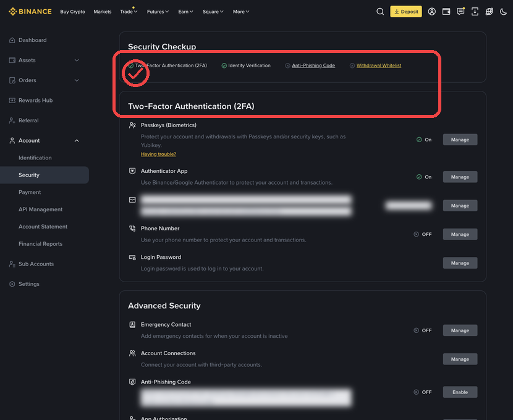Image resolution: width=513 pixels, height=420 pixels.
Task: Open the language globe icon
Action: click(x=489, y=12)
